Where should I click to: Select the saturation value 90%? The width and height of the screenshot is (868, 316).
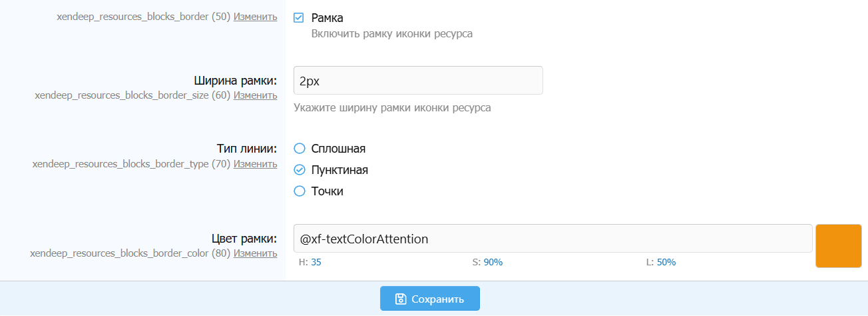pyautogui.click(x=493, y=263)
